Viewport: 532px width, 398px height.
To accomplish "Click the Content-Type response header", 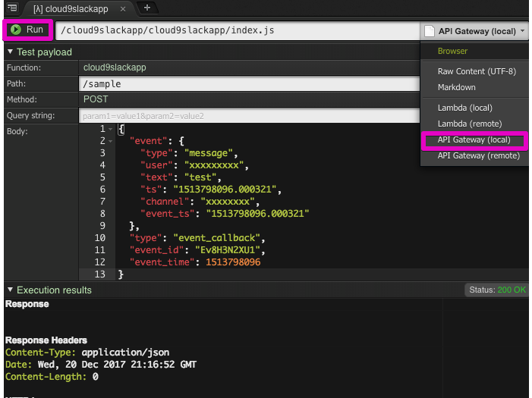I will (87, 353).
